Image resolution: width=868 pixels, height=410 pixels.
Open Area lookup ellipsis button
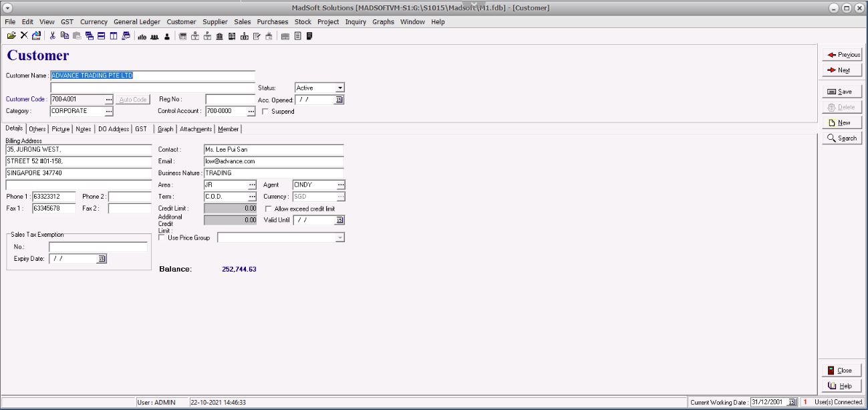click(252, 185)
